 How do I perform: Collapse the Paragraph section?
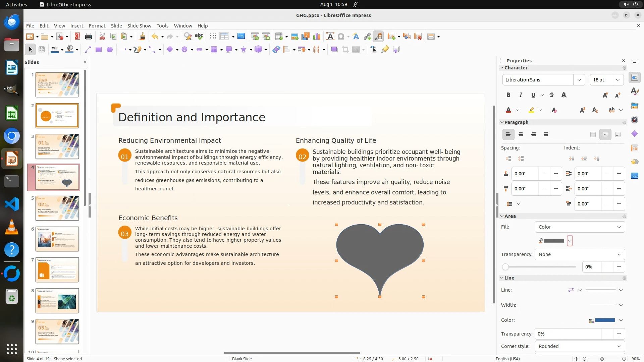pos(502,122)
